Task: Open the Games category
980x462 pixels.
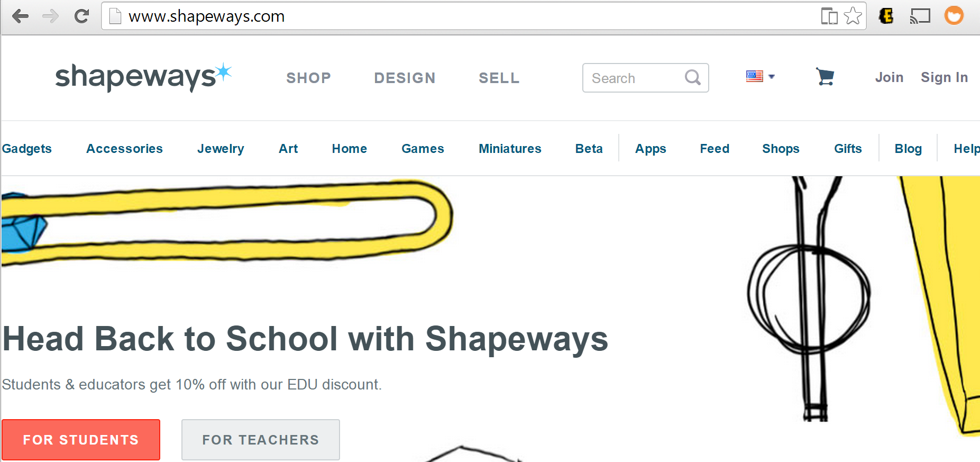Action: 423,149
